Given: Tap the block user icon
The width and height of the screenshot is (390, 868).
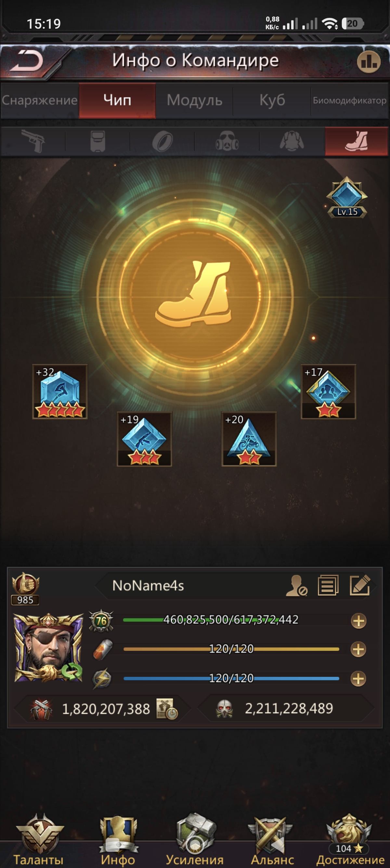Looking at the screenshot, I should pos(296,585).
